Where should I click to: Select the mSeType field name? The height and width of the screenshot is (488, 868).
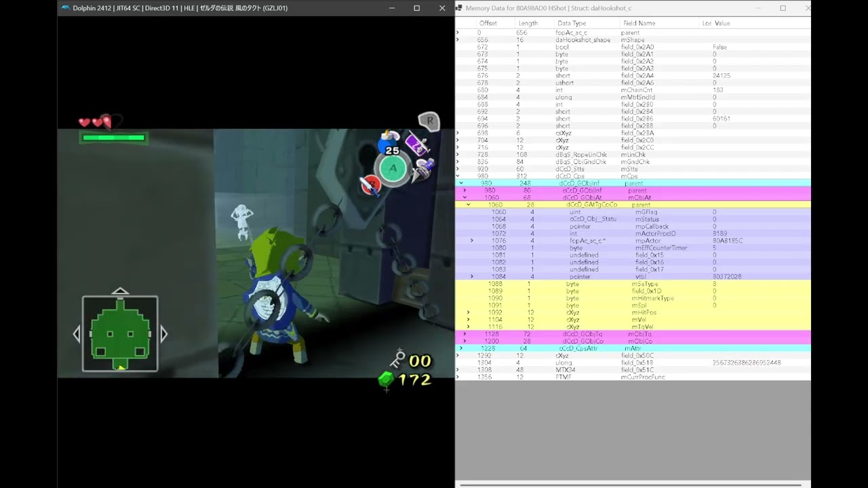click(645, 284)
